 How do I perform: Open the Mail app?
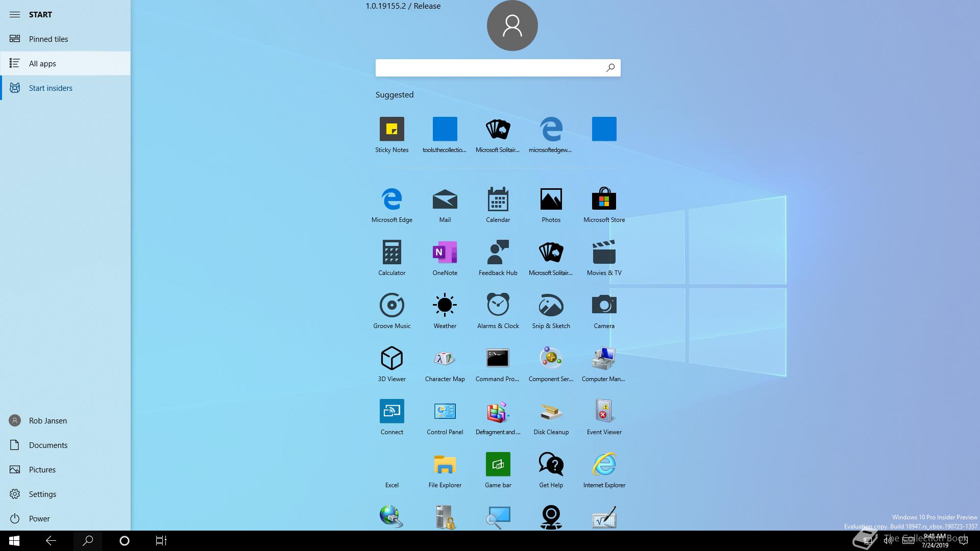pos(445,205)
